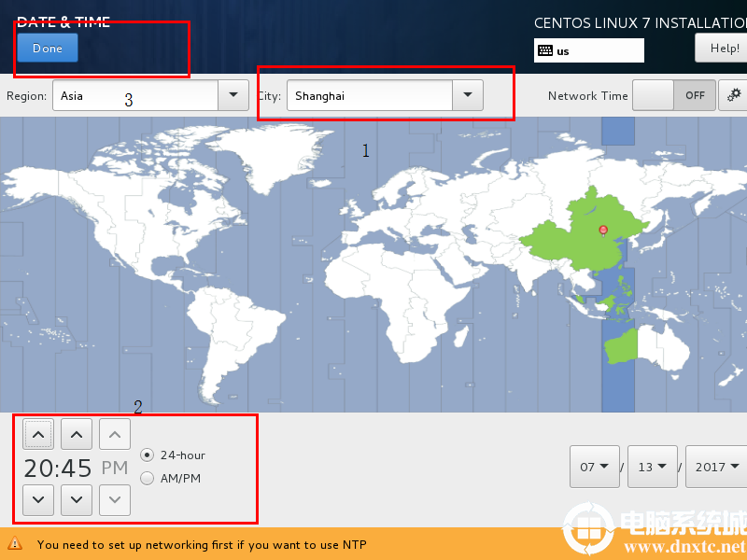The height and width of the screenshot is (560, 747).
Task: Click the Region field showing Asia
Action: (135, 95)
